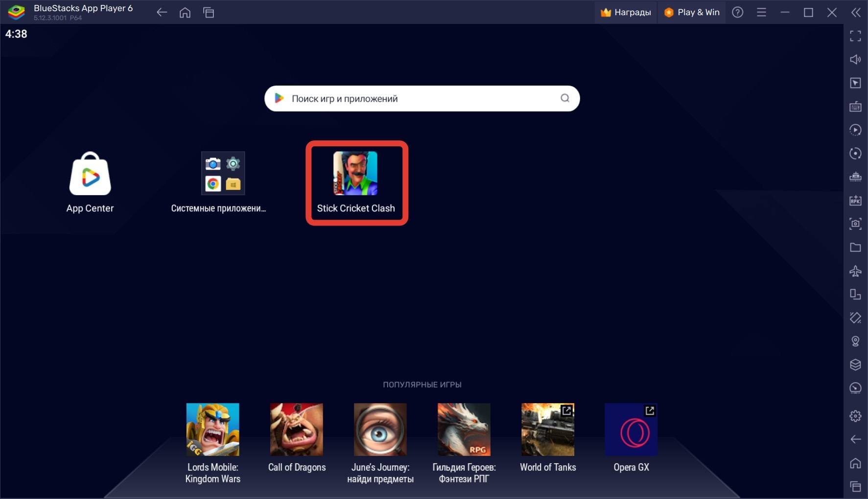Click sidebar back arrow

point(855,439)
